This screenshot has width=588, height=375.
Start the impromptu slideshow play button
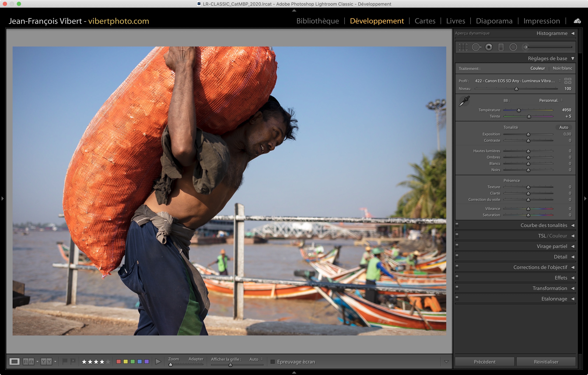point(158,362)
